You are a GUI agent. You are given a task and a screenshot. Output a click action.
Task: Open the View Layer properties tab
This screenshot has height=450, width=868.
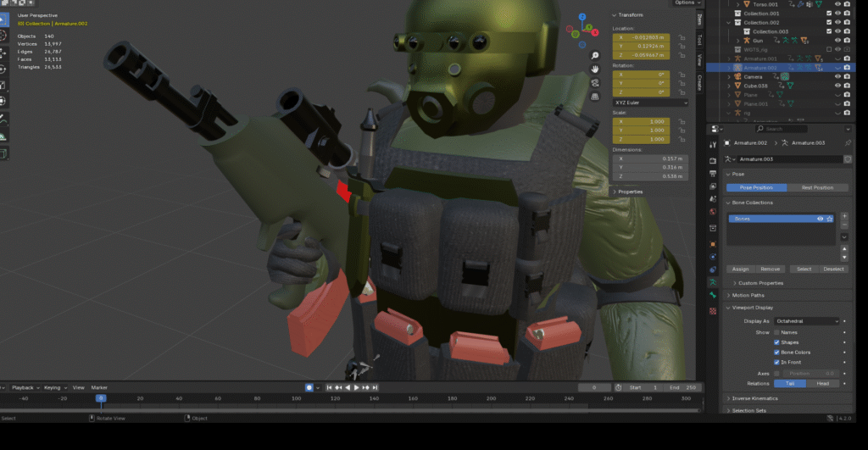(x=713, y=186)
